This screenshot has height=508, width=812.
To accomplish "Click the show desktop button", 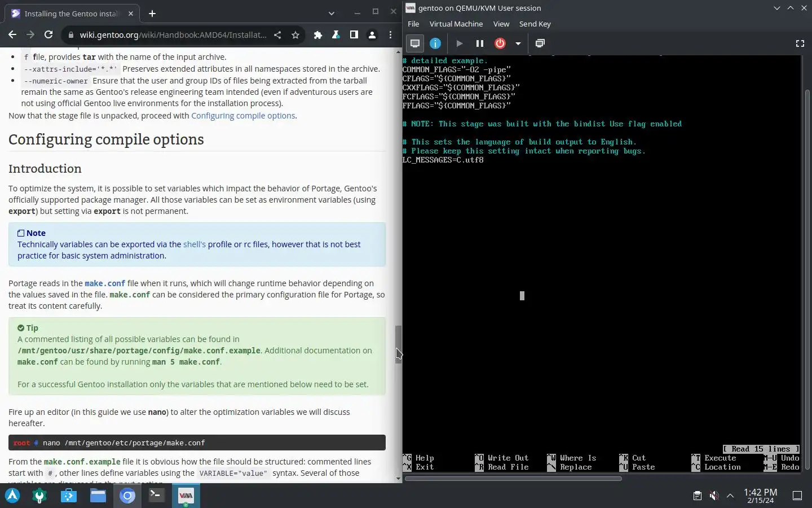I will click(x=797, y=496).
